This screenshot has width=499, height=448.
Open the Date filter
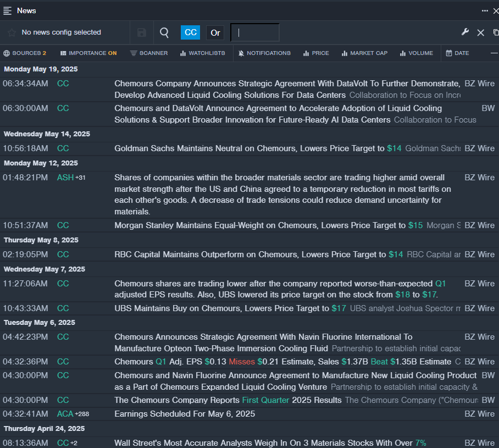point(457,53)
